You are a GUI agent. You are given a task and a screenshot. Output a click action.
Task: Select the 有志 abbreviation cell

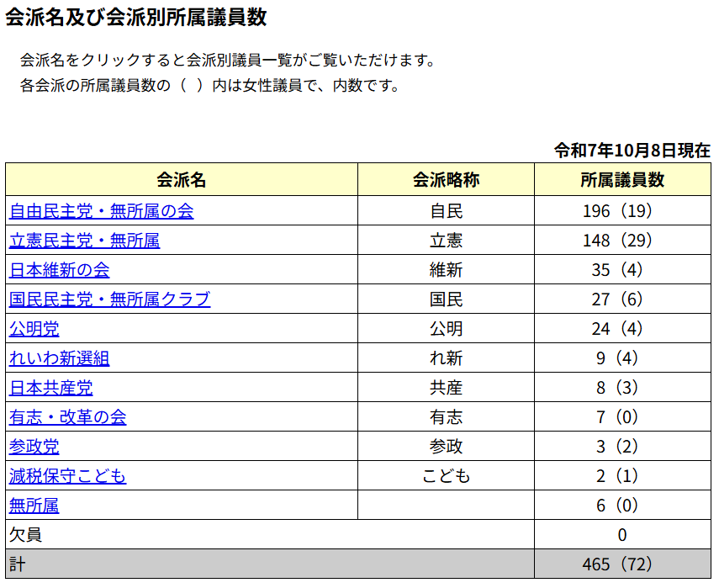click(x=447, y=417)
